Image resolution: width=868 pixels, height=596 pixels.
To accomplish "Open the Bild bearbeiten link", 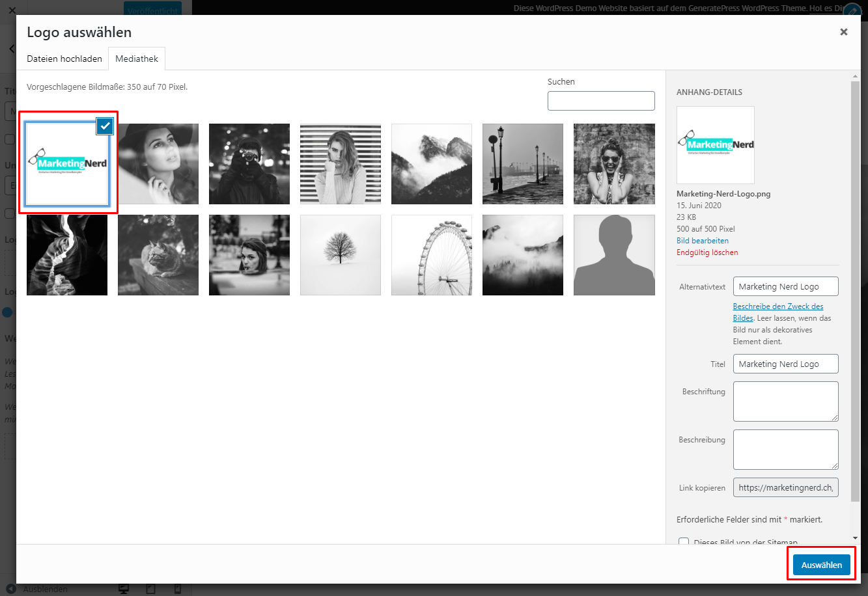I will (703, 241).
